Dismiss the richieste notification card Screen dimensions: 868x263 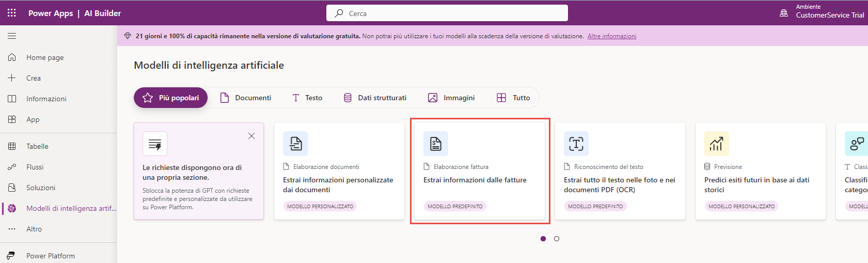(251, 136)
